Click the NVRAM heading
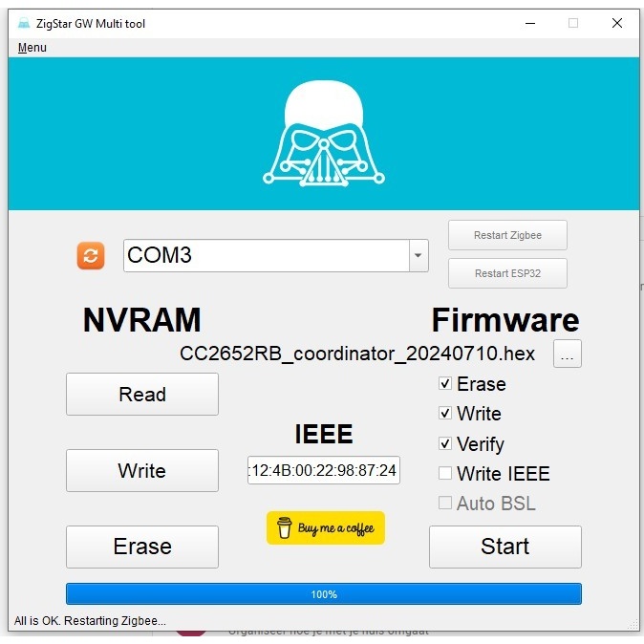Image resolution: width=644 pixels, height=644 pixels. (142, 320)
